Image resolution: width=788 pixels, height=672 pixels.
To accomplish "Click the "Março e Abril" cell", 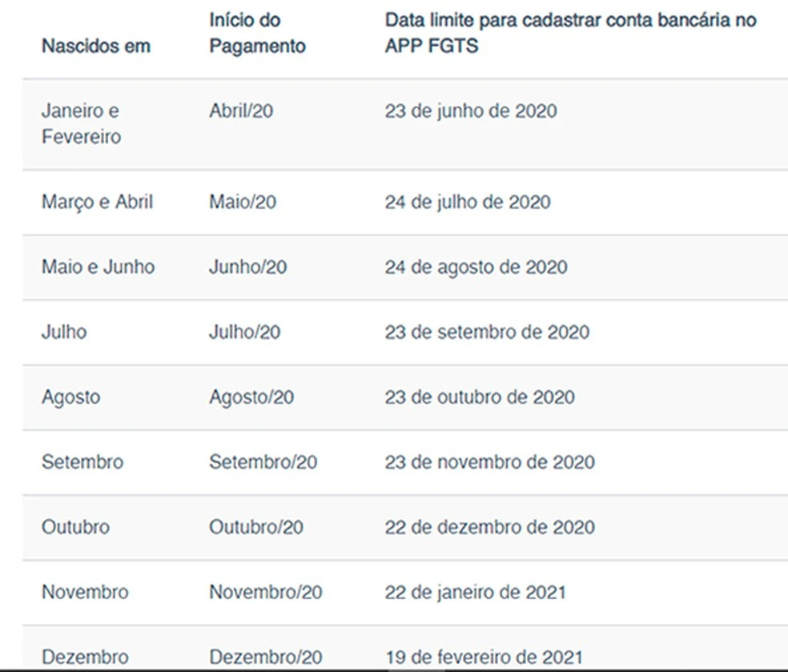I will [97, 202].
